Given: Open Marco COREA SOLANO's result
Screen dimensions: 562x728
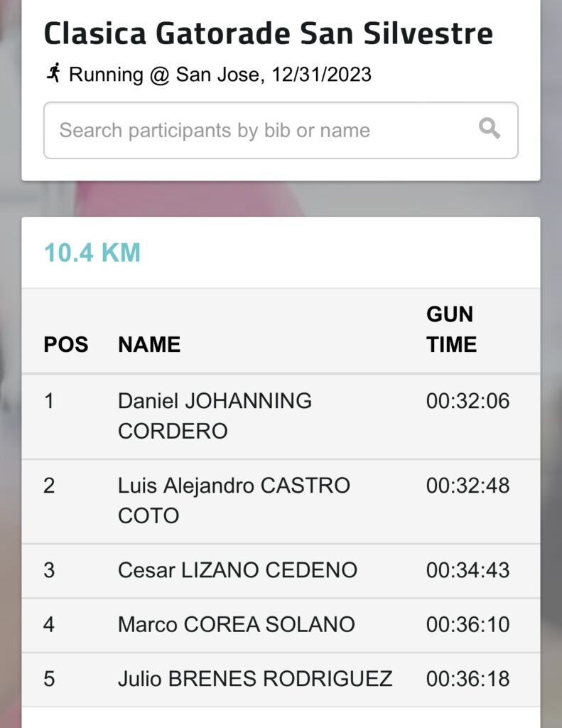Looking at the screenshot, I should pyautogui.click(x=236, y=625).
